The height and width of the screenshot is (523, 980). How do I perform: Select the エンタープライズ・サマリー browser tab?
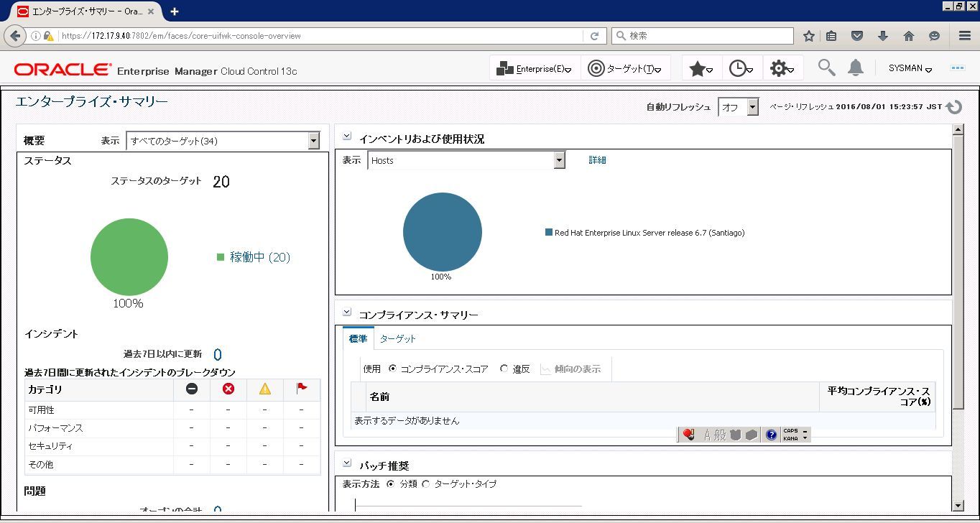click(x=87, y=11)
